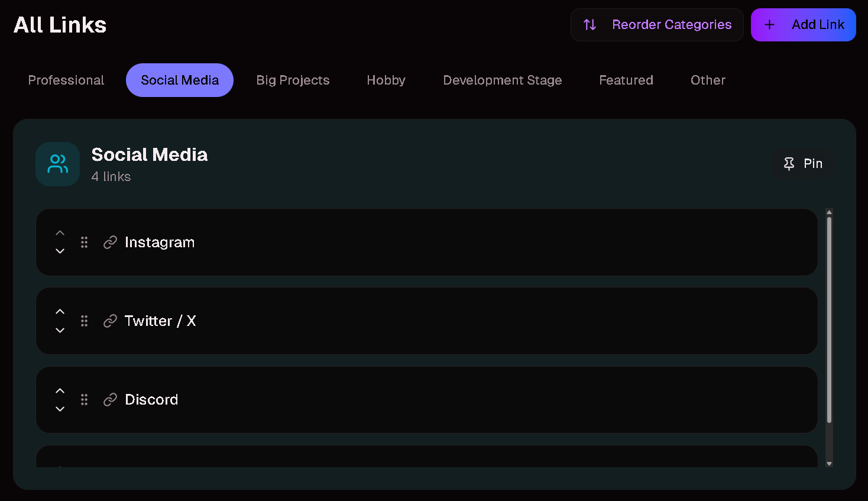Move Discord up with its up chevron

point(60,390)
